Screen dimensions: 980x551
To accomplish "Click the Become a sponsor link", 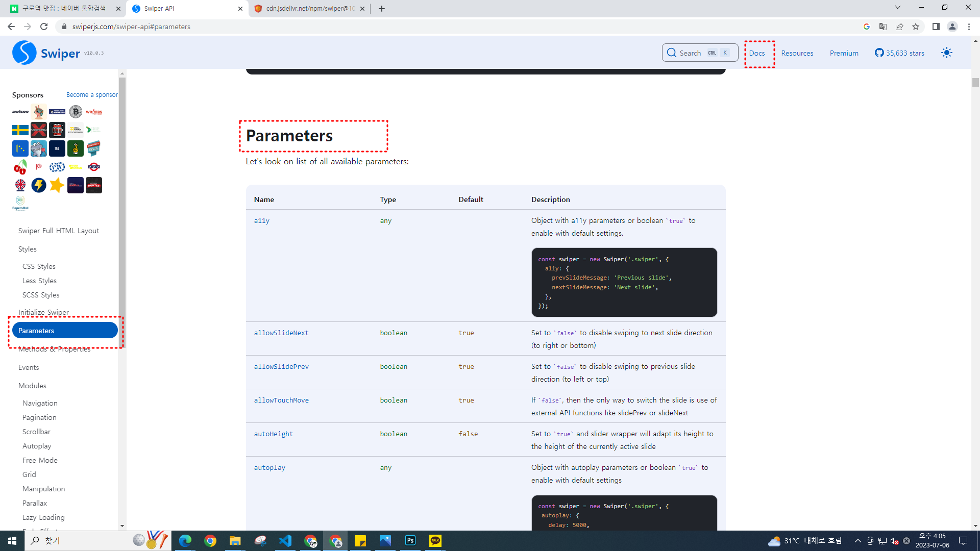I will pyautogui.click(x=92, y=95).
